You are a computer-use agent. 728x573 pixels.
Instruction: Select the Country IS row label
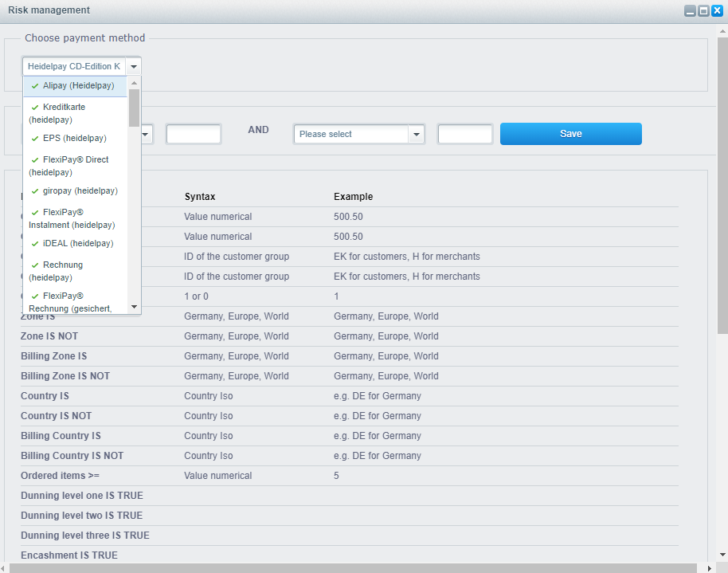tap(45, 396)
